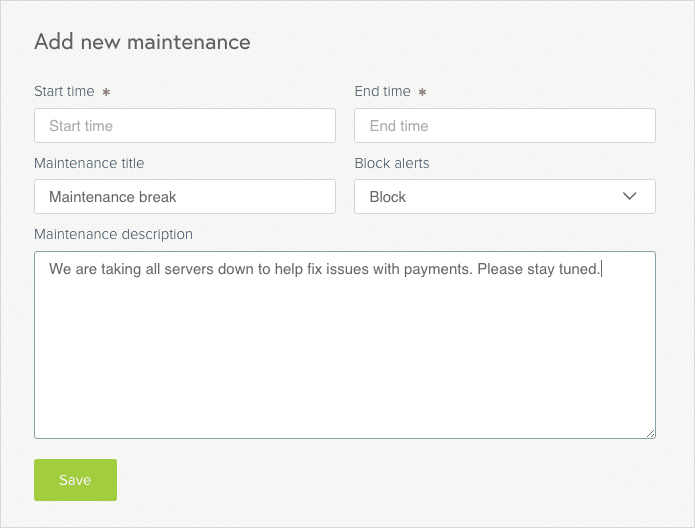
Task: Click the Start time input field
Action: point(185,125)
